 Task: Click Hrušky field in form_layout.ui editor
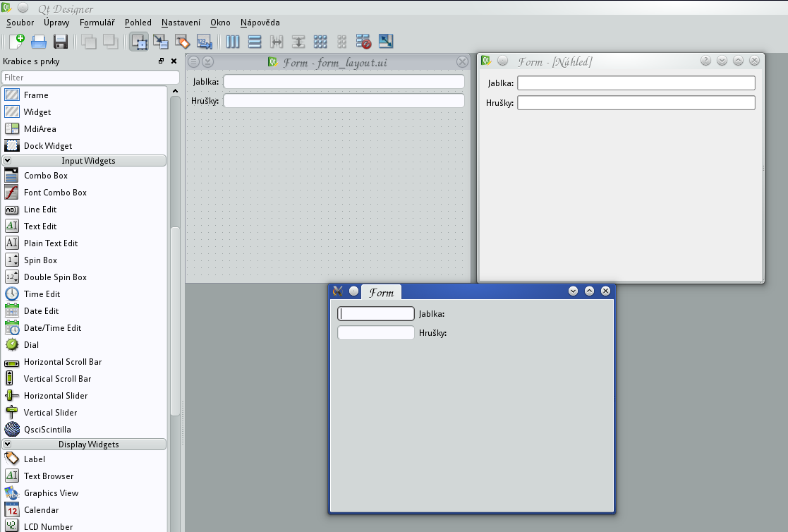click(x=344, y=101)
